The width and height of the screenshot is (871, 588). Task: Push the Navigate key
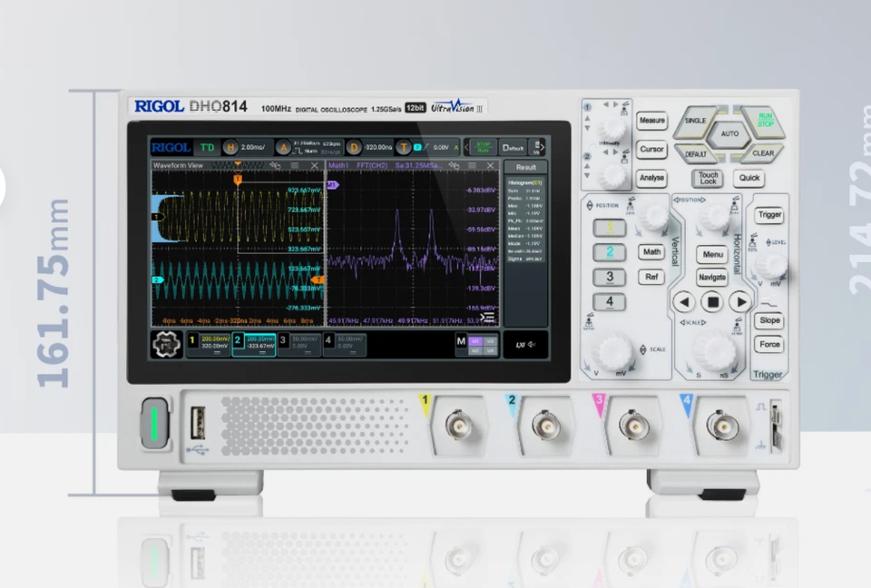712,278
